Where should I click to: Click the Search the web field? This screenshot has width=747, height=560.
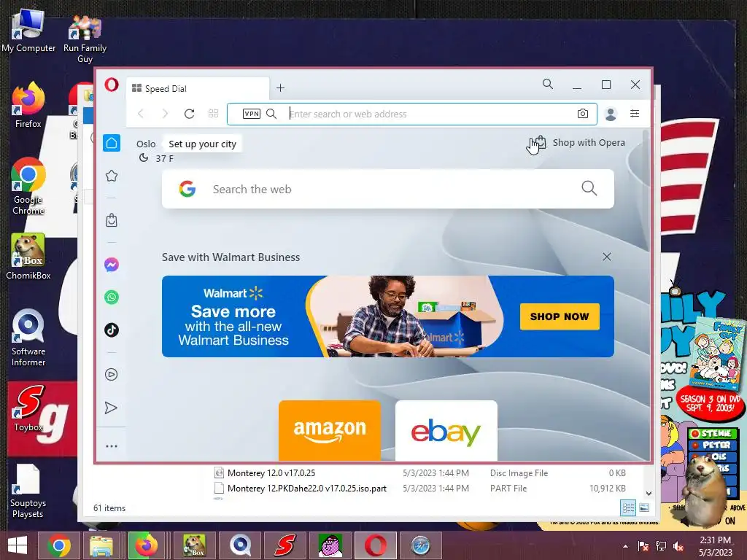coord(388,189)
